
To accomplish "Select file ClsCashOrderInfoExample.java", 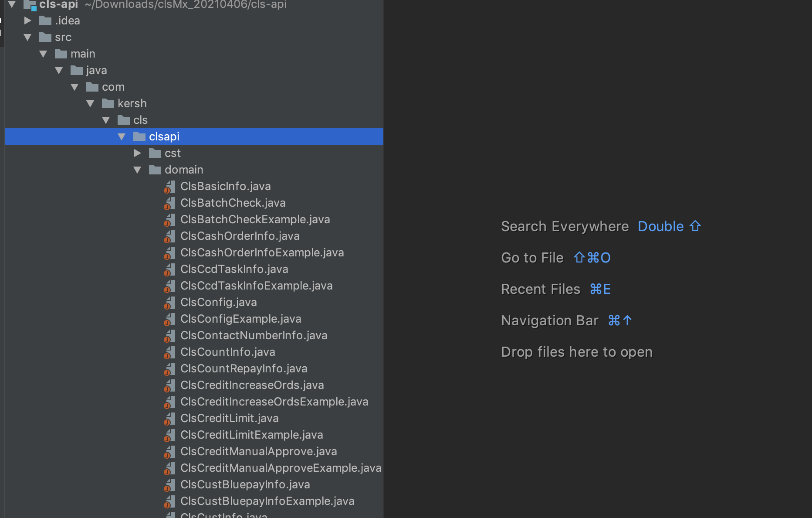I will pyautogui.click(x=262, y=252).
